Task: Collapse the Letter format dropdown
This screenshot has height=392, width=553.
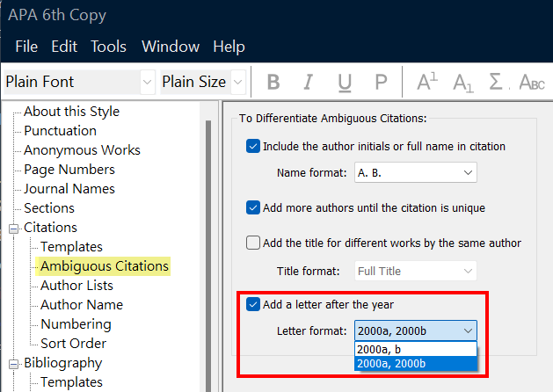Action: (416, 330)
